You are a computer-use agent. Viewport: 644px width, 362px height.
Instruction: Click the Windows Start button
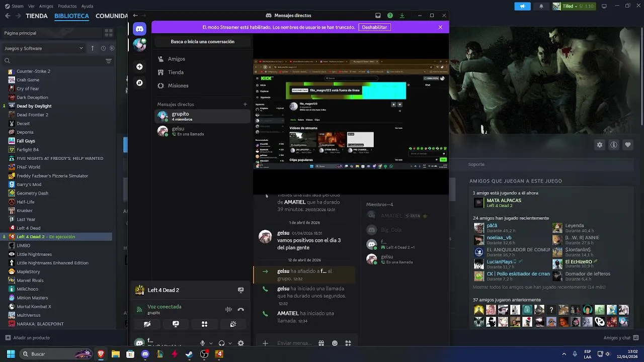click(x=11, y=354)
